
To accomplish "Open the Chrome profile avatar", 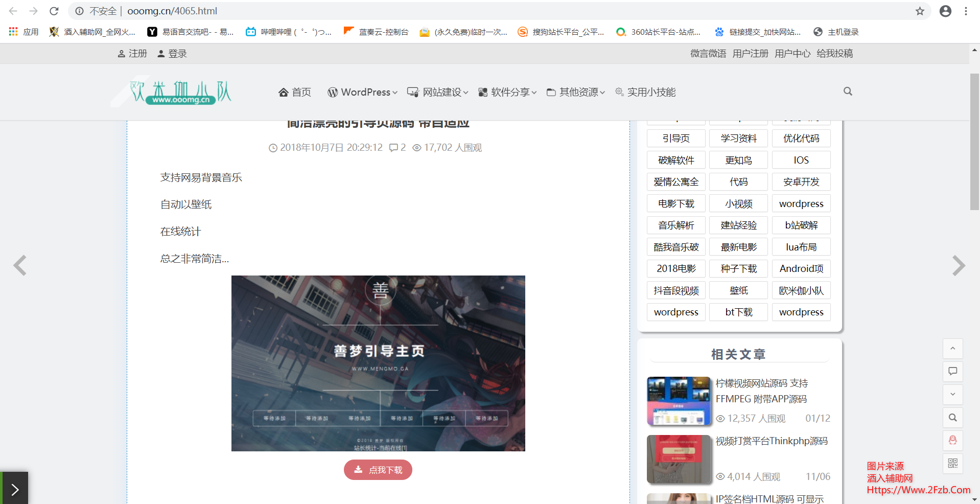I will [945, 11].
